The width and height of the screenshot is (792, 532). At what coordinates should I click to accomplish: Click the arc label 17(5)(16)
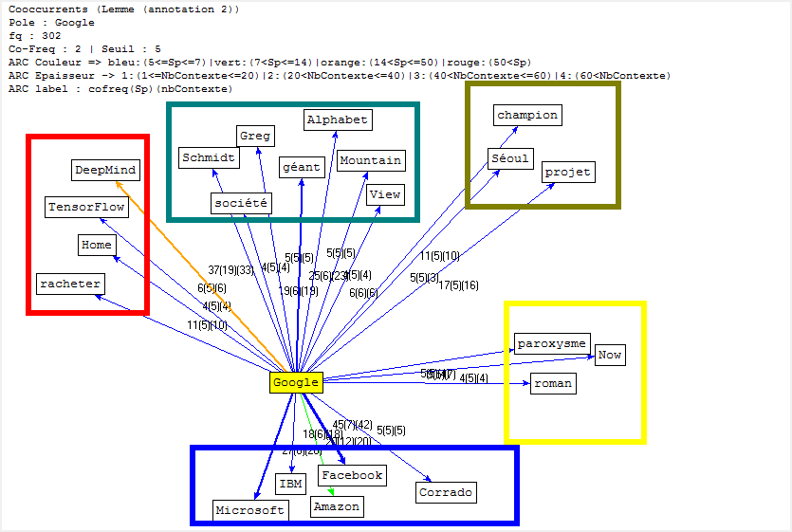(x=459, y=285)
